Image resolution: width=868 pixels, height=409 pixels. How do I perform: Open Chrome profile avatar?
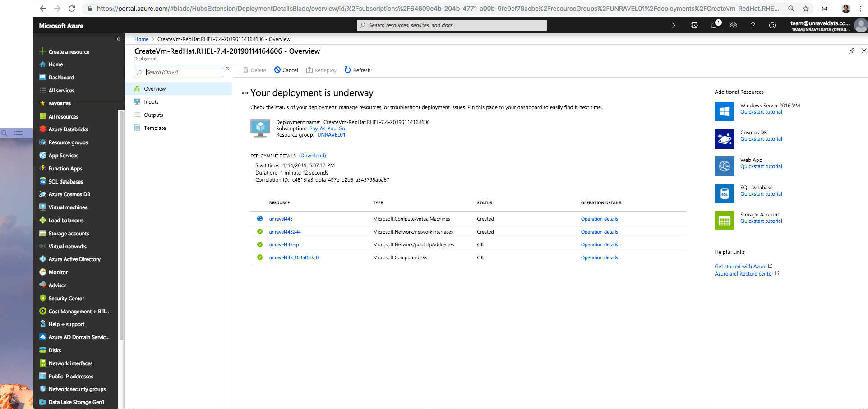[846, 8]
